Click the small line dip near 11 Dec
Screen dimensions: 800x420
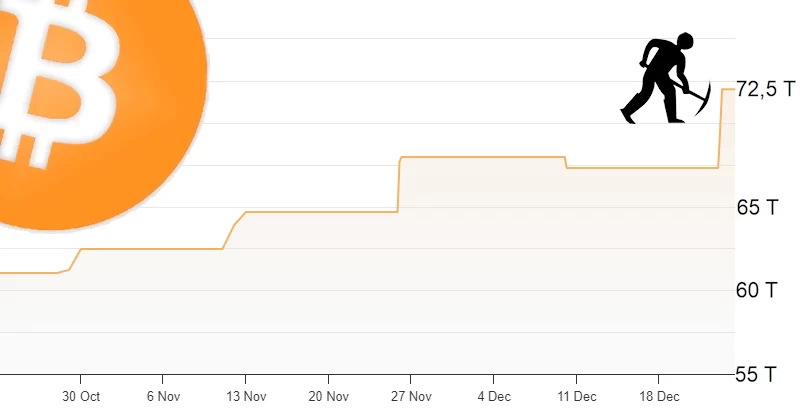[566, 163]
